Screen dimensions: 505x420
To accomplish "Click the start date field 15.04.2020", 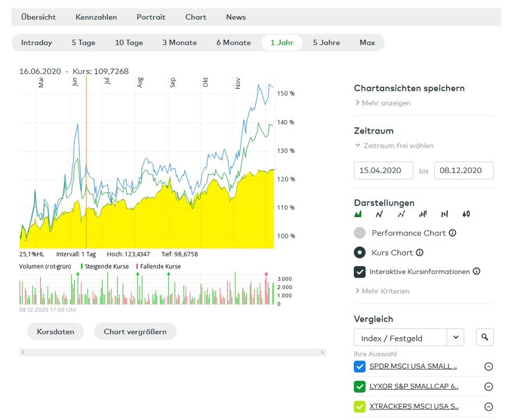I will pos(384,171).
